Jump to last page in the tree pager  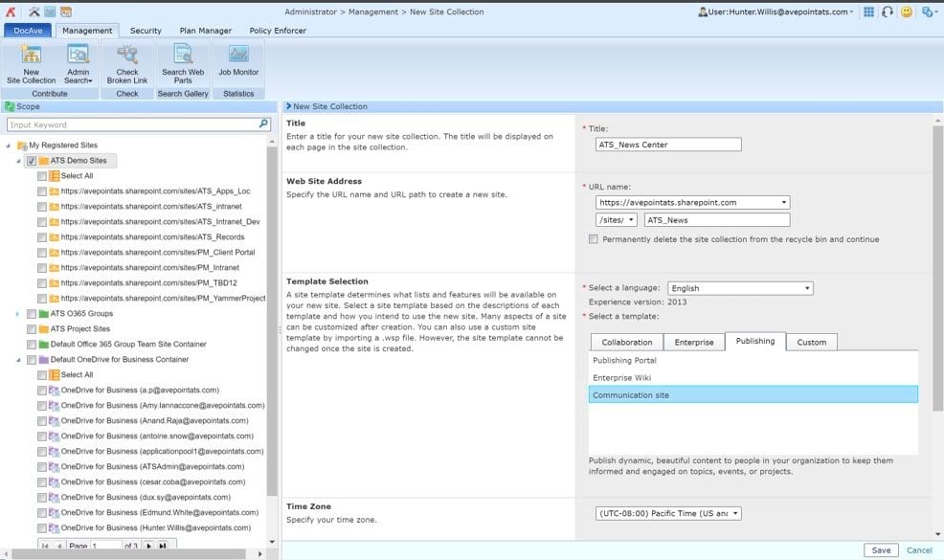coord(163,546)
